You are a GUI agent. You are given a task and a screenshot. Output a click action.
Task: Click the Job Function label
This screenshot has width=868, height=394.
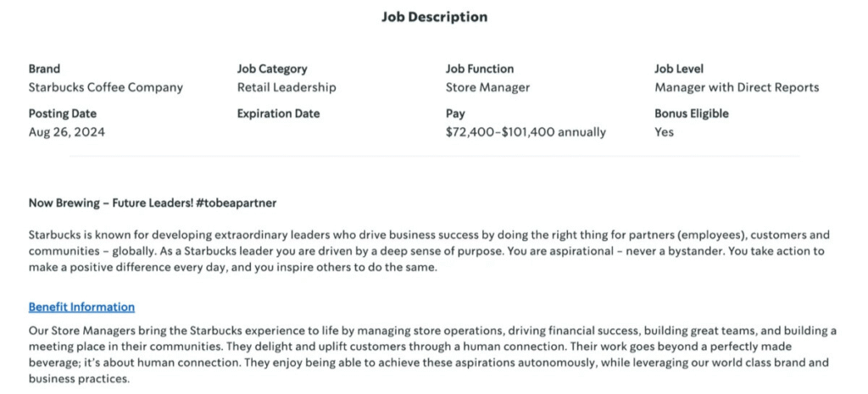pos(480,69)
